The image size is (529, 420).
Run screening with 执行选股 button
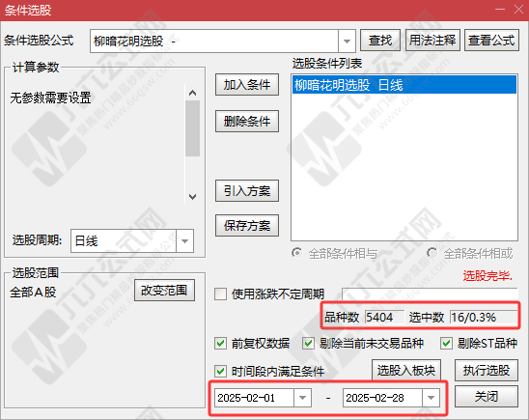point(487,370)
